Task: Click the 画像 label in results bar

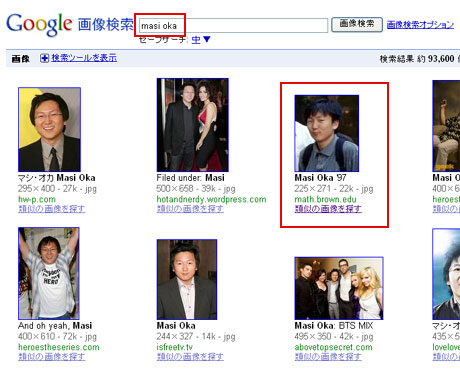Action: tap(21, 59)
